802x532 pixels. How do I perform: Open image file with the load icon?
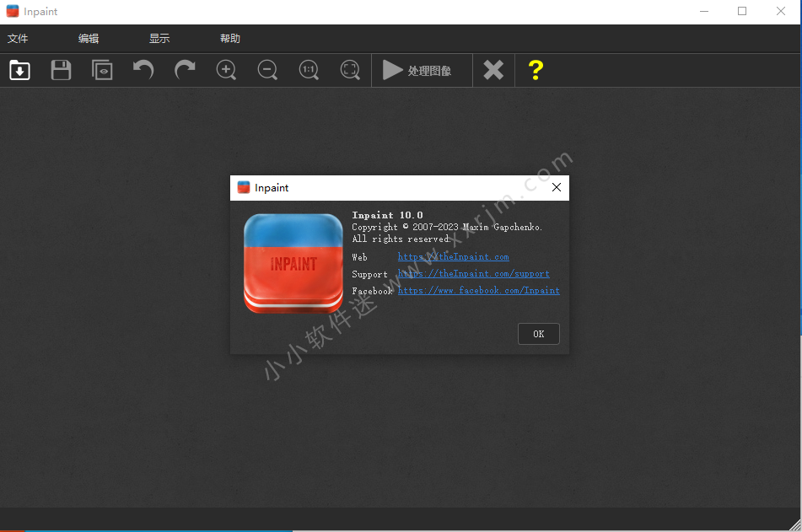click(20, 70)
